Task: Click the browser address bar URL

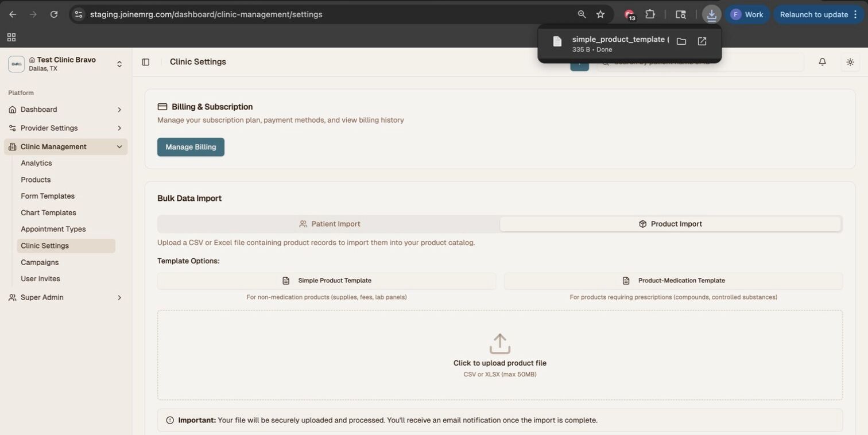Action: click(x=206, y=14)
